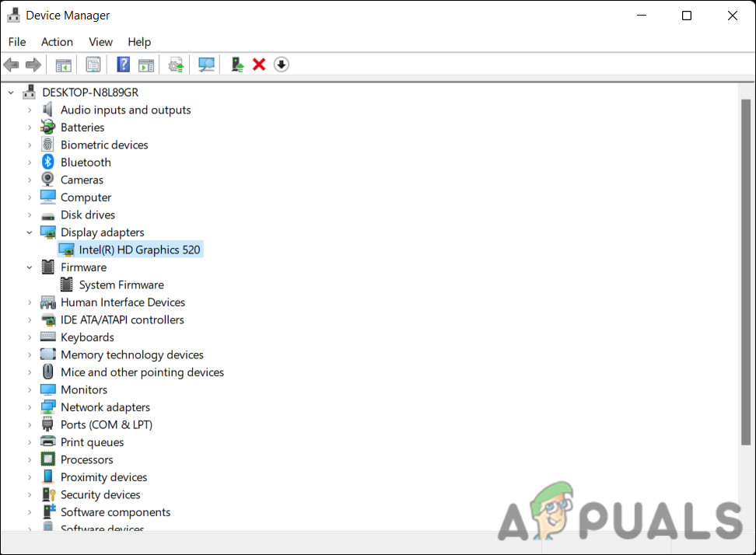
Task: Click the blue Help question mark icon
Action: point(124,65)
